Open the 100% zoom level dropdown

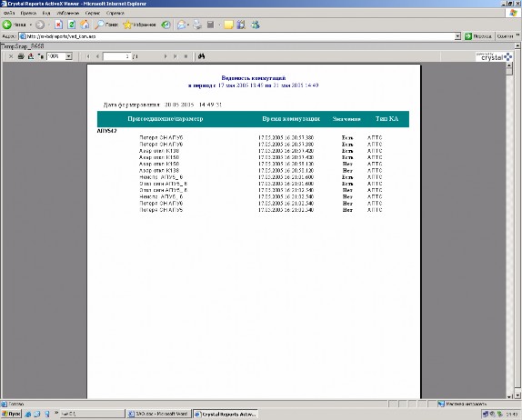tap(68, 56)
